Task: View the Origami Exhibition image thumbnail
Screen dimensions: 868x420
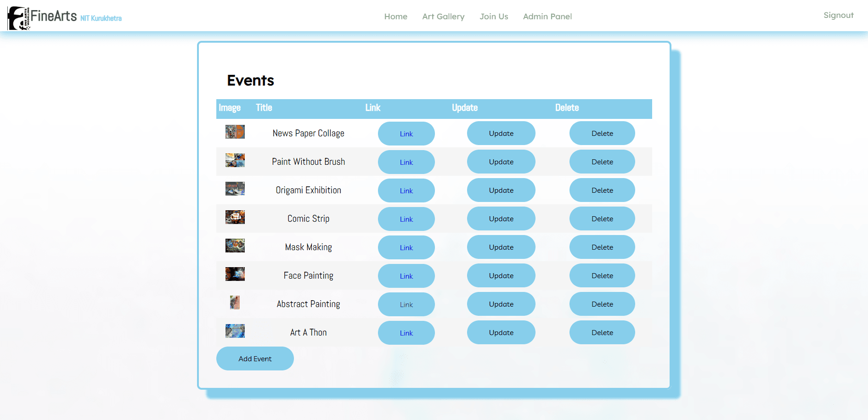Action: pyautogui.click(x=235, y=189)
